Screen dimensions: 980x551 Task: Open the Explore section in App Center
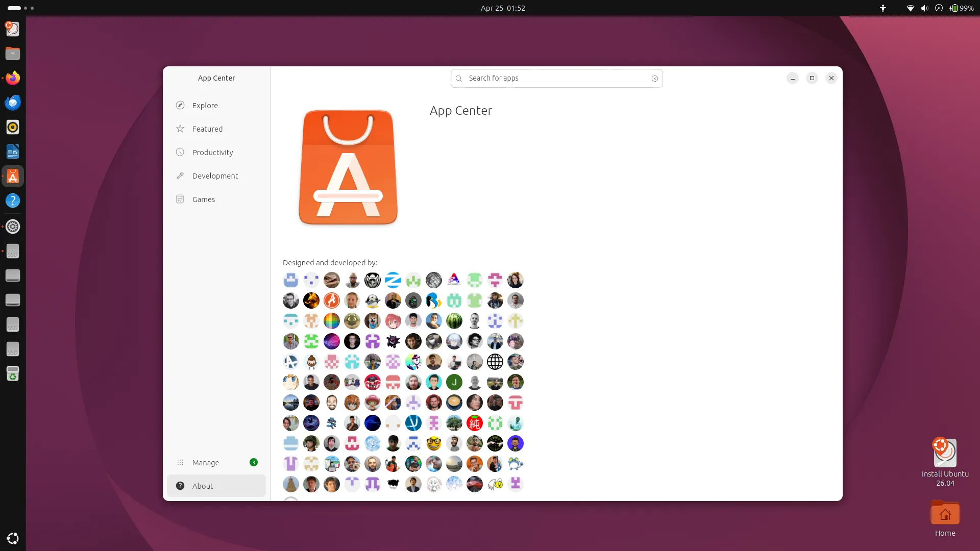coord(204,105)
